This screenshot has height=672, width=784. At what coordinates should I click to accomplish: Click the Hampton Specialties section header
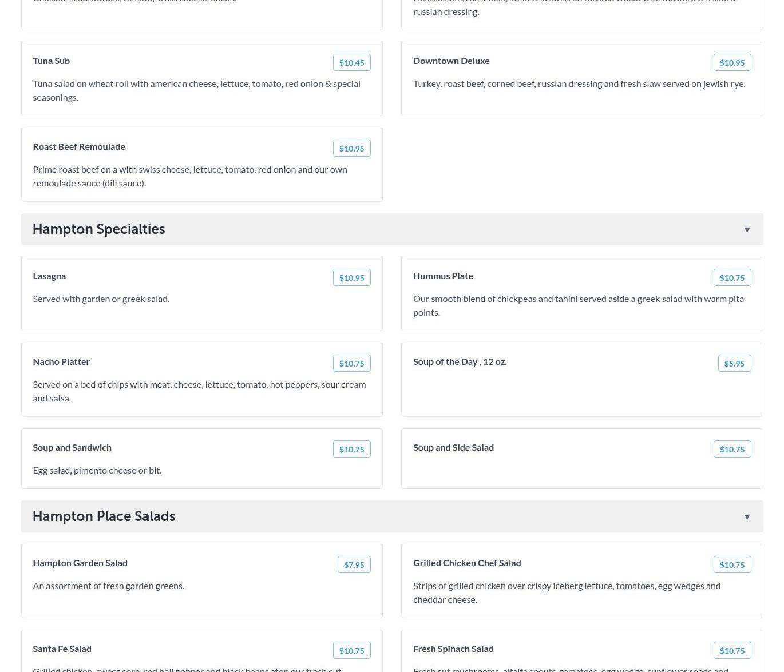pyautogui.click(x=98, y=229)
